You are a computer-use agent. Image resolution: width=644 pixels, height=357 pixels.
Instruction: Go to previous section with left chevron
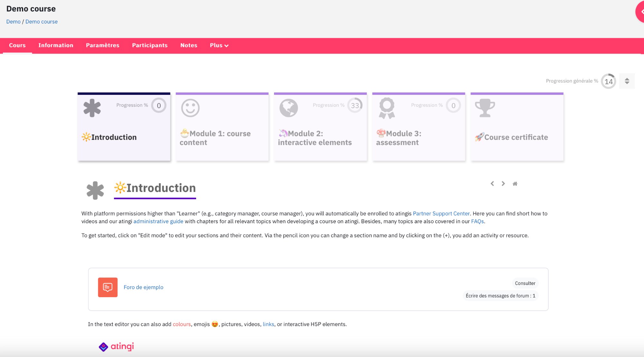(492, 184)
